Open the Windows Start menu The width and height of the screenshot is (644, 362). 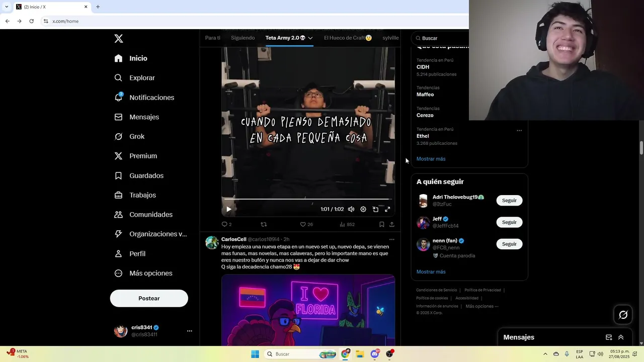coord(255,354)
